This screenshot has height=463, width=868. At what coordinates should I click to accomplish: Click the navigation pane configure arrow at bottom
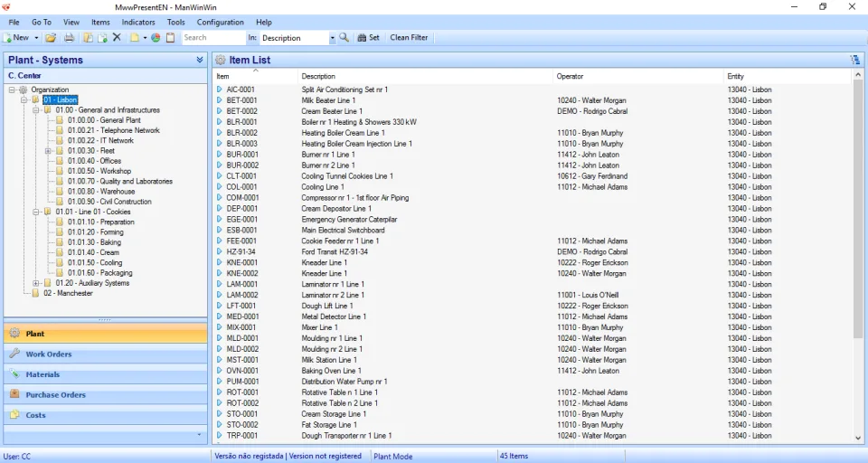199,435
